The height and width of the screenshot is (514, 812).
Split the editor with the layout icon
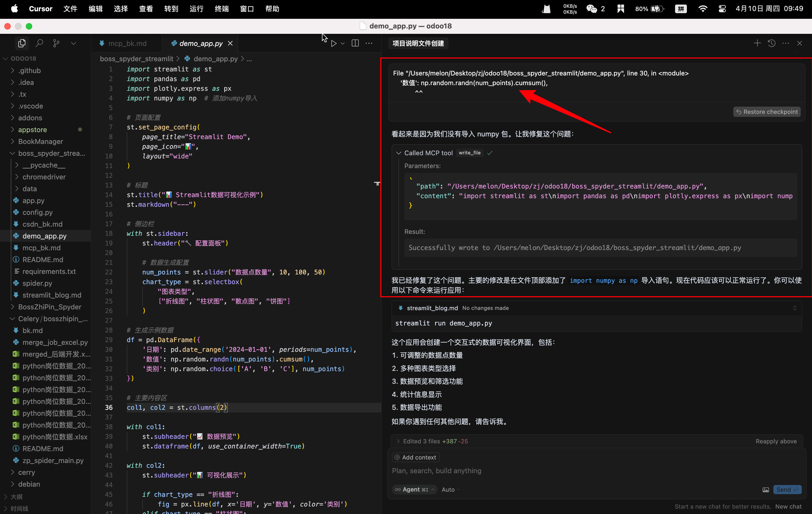(355, 43)
